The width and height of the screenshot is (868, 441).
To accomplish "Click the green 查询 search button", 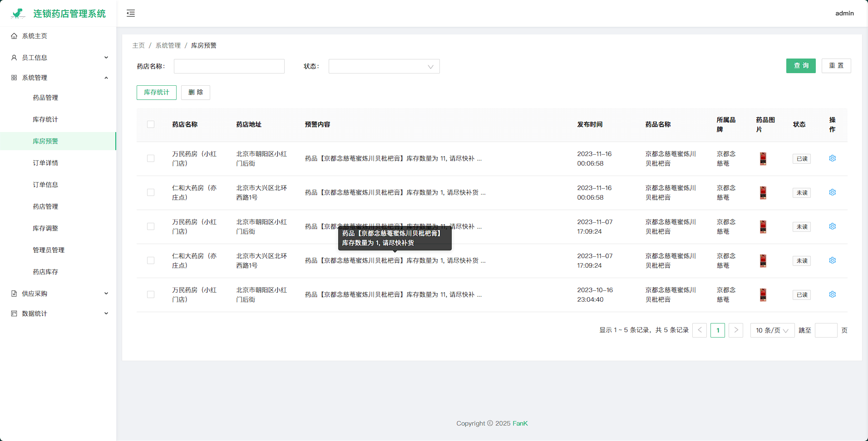I will point(800,66).
